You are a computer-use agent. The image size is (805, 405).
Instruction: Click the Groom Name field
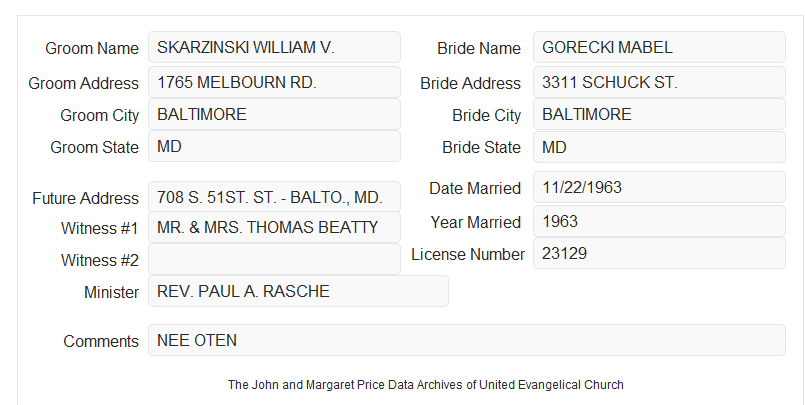[274, 47]
